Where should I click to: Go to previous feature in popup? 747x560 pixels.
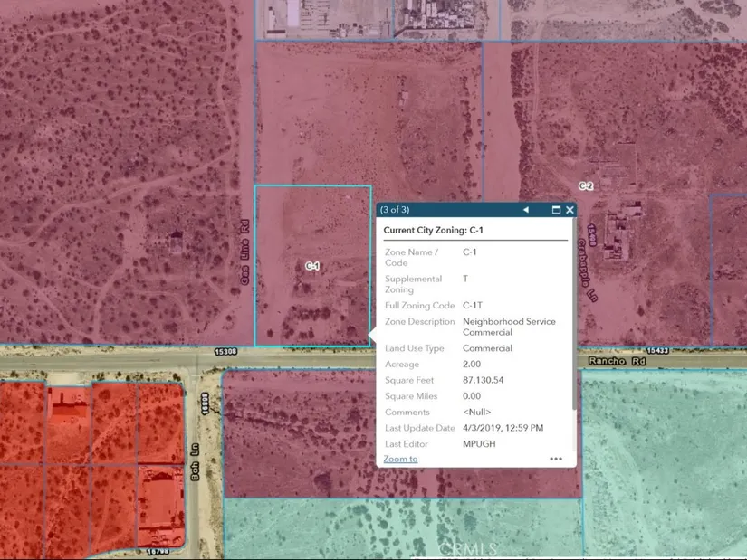525,210
